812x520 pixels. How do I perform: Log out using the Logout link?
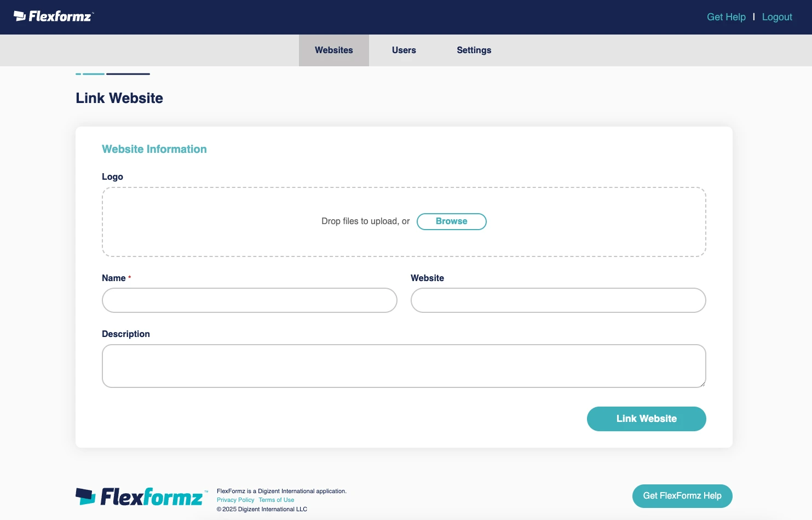(776, 17)
